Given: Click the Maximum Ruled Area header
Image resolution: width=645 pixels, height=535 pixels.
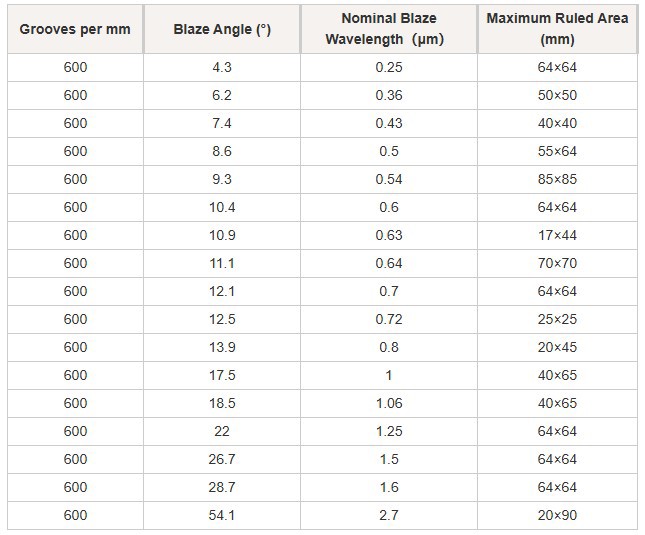Looking at the screenshot, I should (557, 29).
